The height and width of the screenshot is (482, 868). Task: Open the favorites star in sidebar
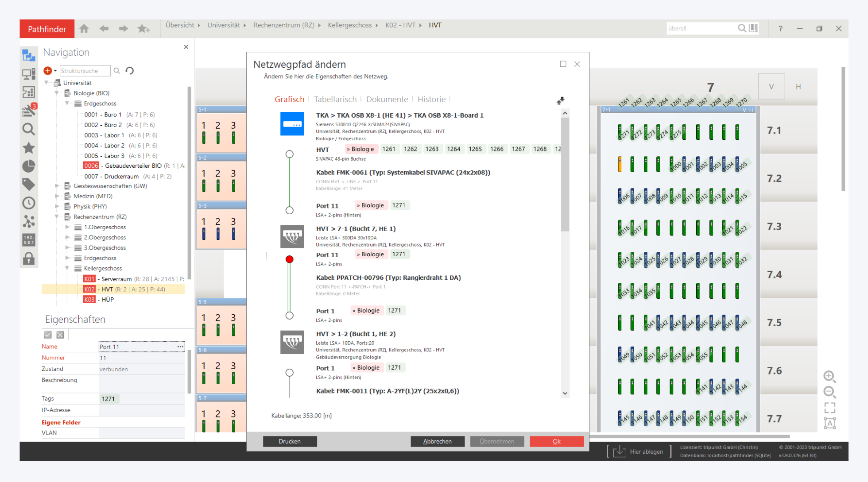pos(29,147)
